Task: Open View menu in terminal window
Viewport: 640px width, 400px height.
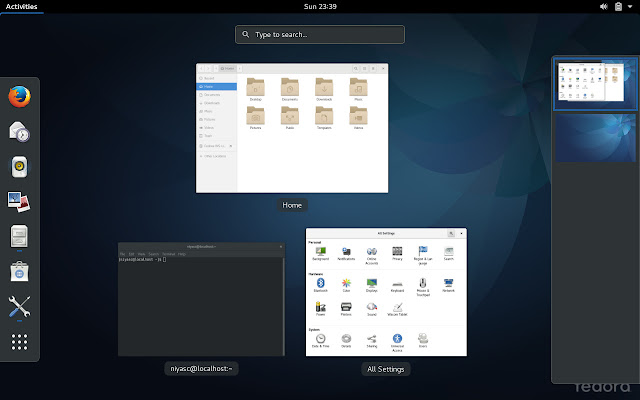Action: pyautogui.click(x=141, y=254)
